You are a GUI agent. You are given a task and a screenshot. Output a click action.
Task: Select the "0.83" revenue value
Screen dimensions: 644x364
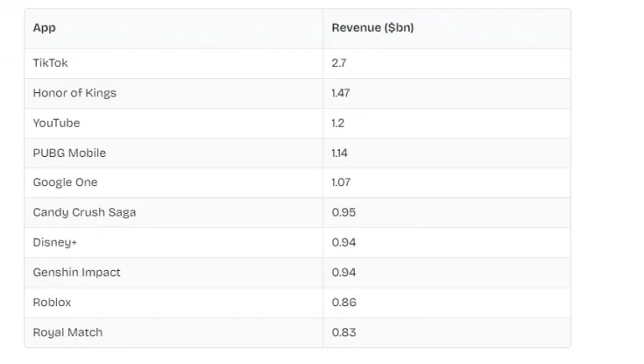(343, 332)
